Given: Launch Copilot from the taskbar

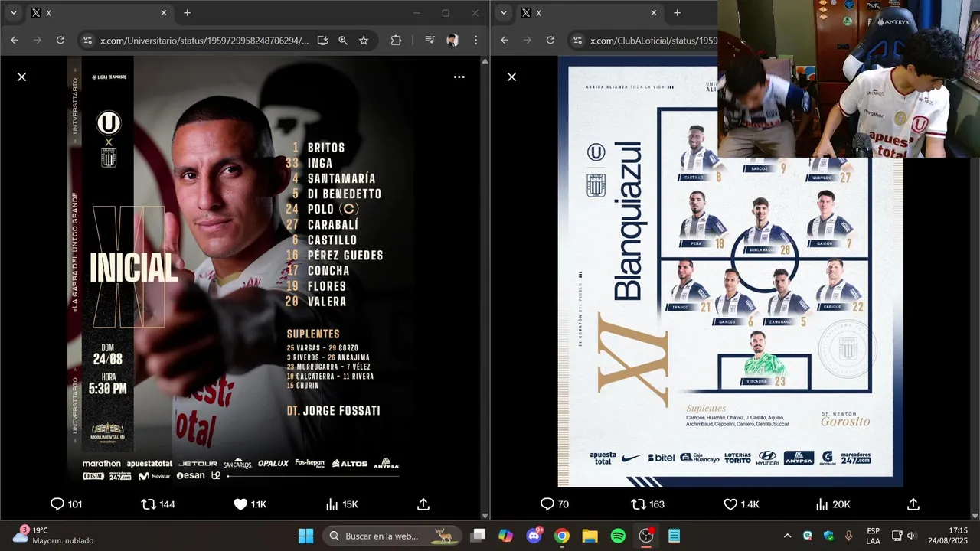Looking at the screenshot, I should (x=505, y=536).
